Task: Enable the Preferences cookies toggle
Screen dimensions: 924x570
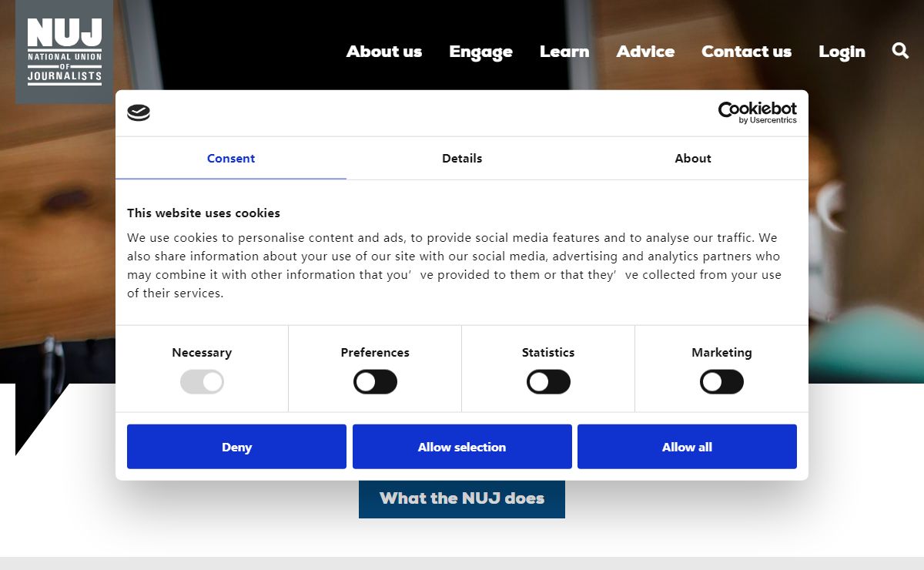Action: coord(375,382)
